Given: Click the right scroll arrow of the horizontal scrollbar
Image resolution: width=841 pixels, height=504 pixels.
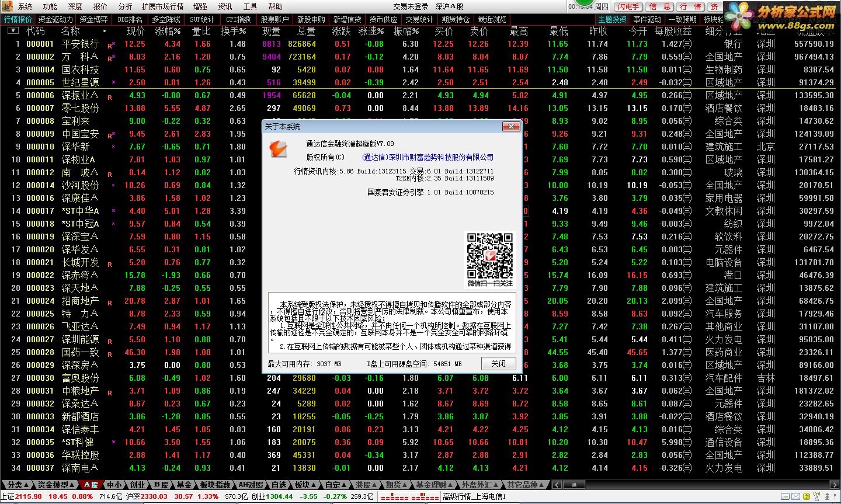Looking at the screenshot, I should (x=836, y=485).
